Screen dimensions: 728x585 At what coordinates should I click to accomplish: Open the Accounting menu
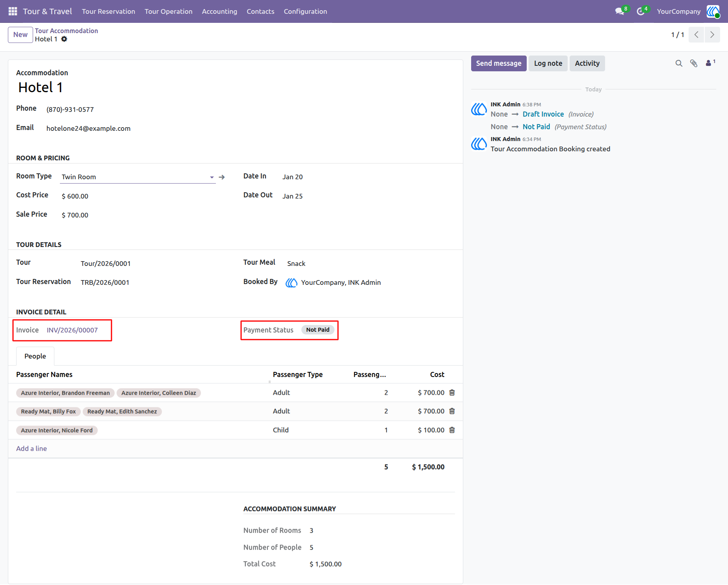219,11
